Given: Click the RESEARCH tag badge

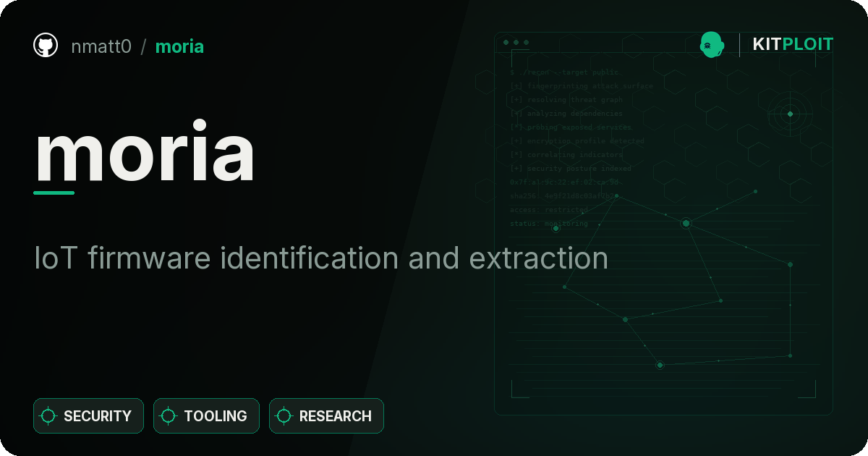Looking at the screenshot, I should point(326,416).
